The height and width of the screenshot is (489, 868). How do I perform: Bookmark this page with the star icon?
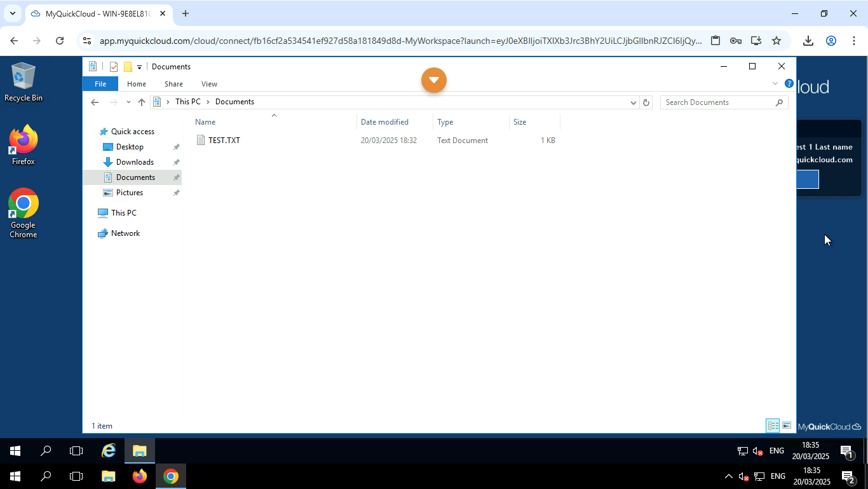click(x=776, y=41)
